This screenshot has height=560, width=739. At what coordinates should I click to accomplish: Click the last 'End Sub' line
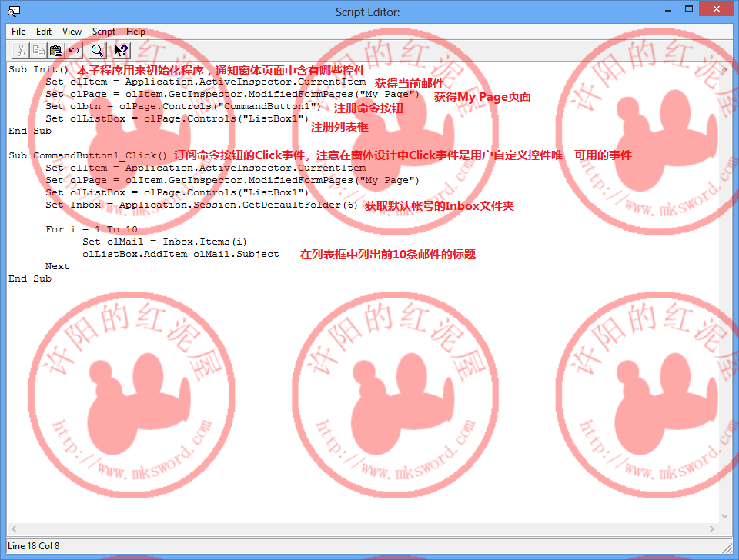(x=30, y=278)
